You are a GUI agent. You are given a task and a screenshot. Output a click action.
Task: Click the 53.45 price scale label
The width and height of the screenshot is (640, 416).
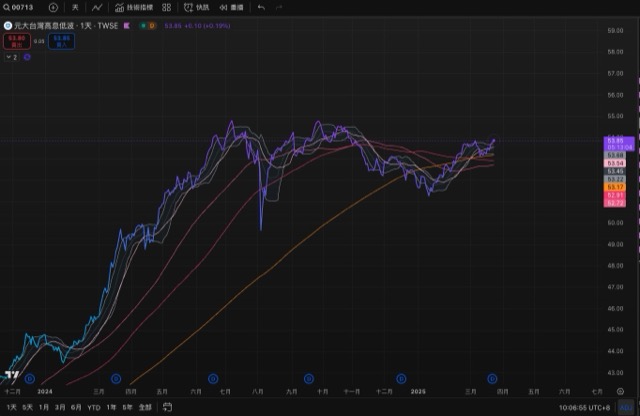(615, 171)
